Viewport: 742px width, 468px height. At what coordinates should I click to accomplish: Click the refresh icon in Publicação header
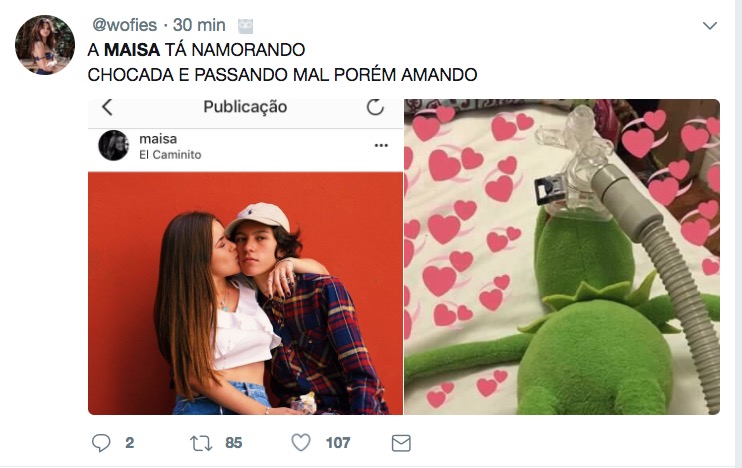375,107
